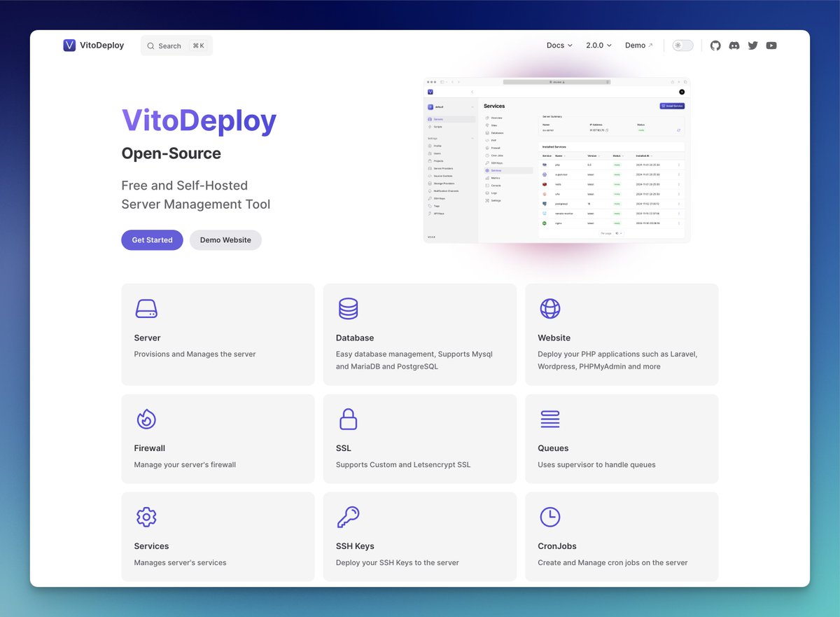The width and height of the screenshot is (840, 617).
Task: Open the VitoDeploy GitHub repository icon
Action: click(715, 45)
